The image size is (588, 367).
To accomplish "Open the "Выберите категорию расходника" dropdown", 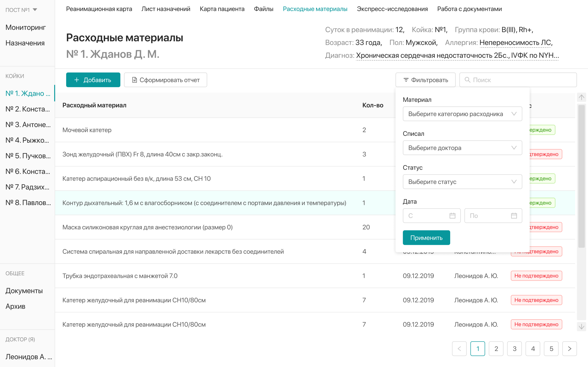I will pyautogui.click(x=462, y=114).
